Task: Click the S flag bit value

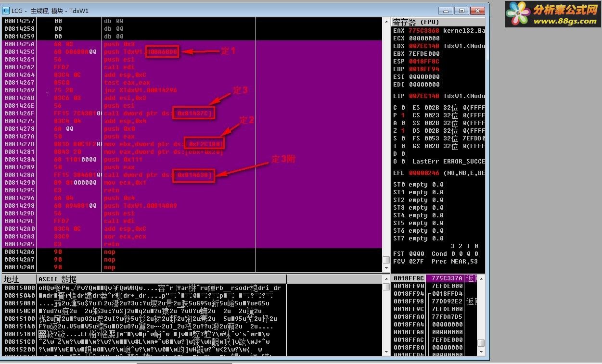Action: point(403,138)
